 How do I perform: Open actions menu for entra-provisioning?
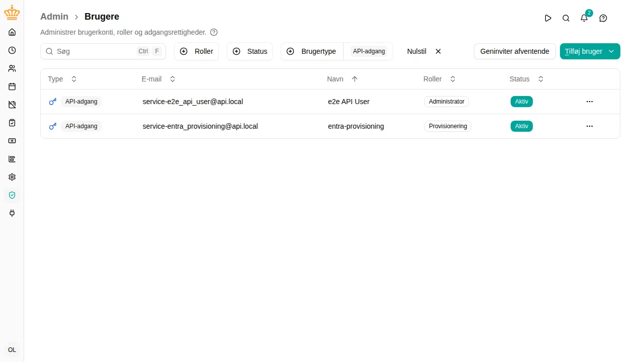(590, 126)
